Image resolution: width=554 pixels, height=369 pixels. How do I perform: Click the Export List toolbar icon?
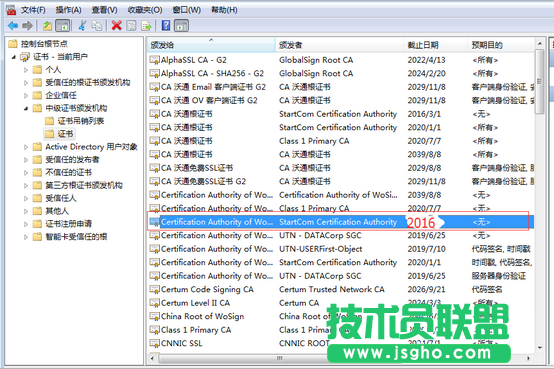point(146,25)
